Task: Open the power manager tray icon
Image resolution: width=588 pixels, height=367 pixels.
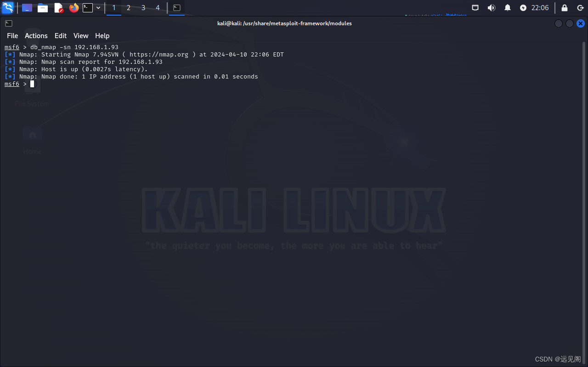Action: tap(523, 8)
